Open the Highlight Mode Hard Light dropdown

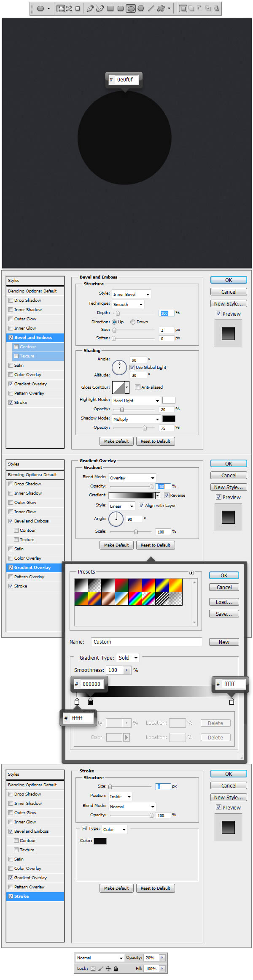coord(136,401)
